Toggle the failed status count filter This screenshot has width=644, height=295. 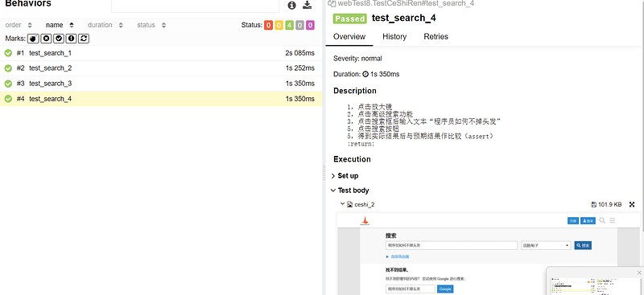pyautogui.click(x=268, y=25)
